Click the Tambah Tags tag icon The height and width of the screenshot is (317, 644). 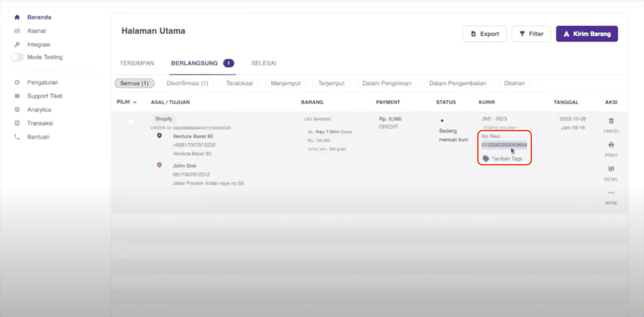click(x=486, y=158)
